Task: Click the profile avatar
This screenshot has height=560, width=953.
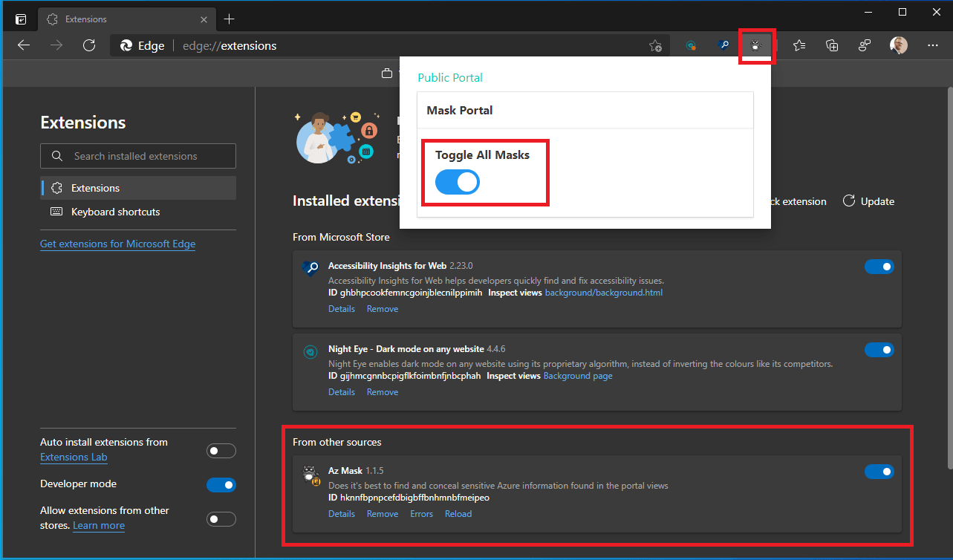Action: [x=898, y=45]
